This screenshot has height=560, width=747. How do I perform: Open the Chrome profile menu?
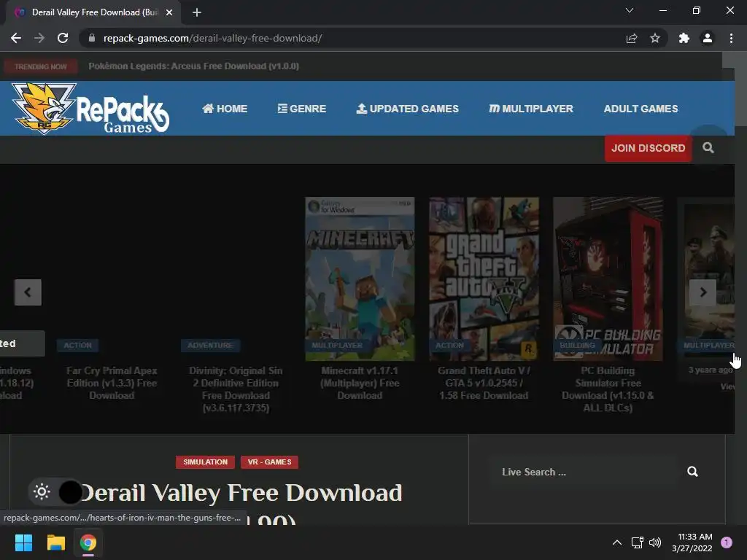(x=708, y=38)
